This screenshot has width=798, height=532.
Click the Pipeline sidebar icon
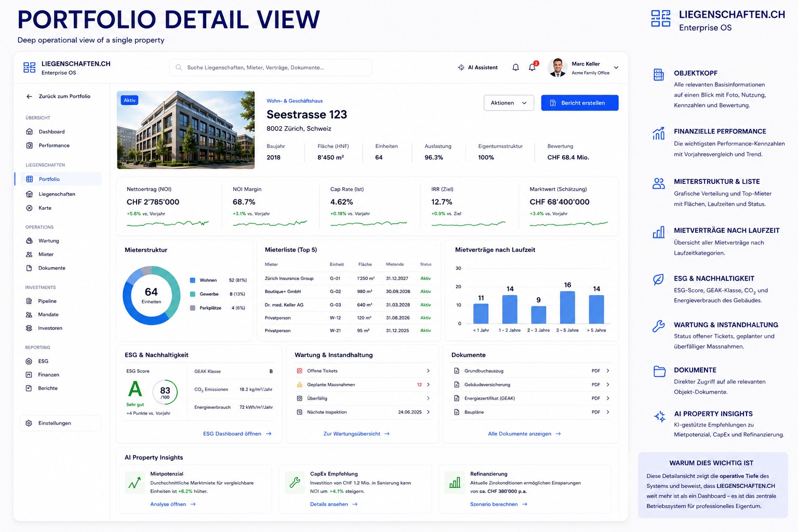[29, 301]
